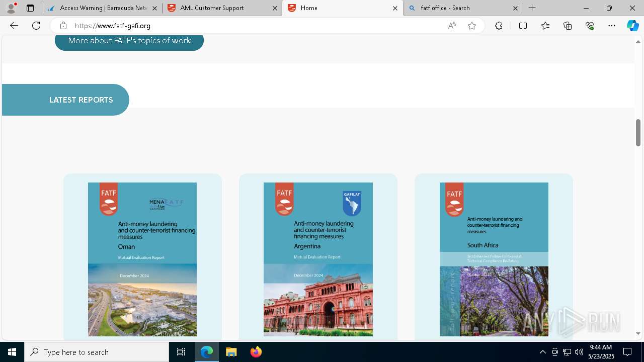Open the Favorites list icon
644x362 pixels.
(545, 26)
